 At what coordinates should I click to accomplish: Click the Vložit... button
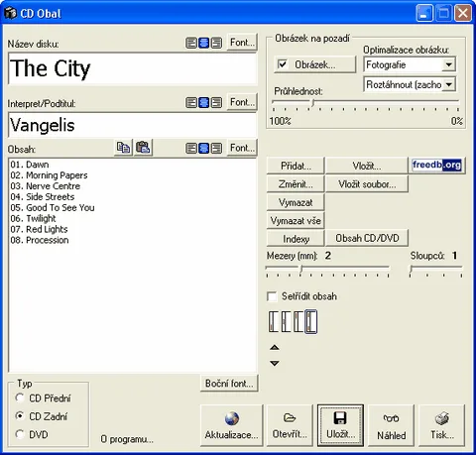coord(367,166)
